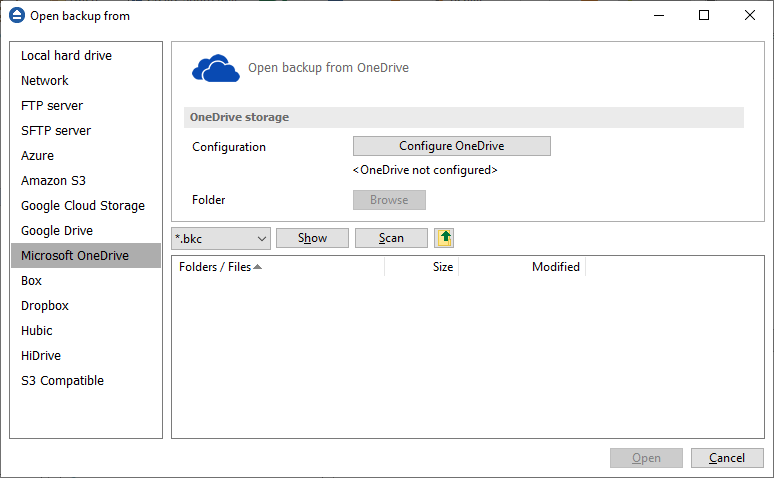Click the Configure OneDrive button
Screen dimensions: 774x478
(452, 146)
